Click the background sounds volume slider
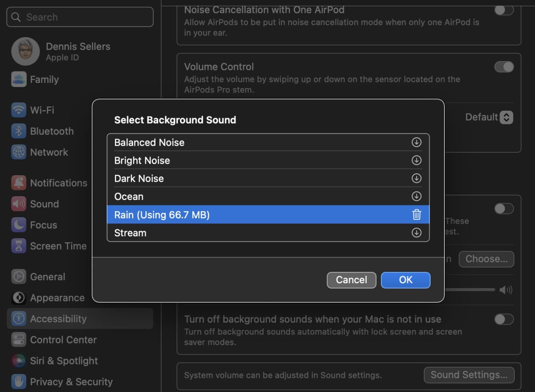Screen dimensions: 535x392 pyautogui.click(x=470, y=290)
